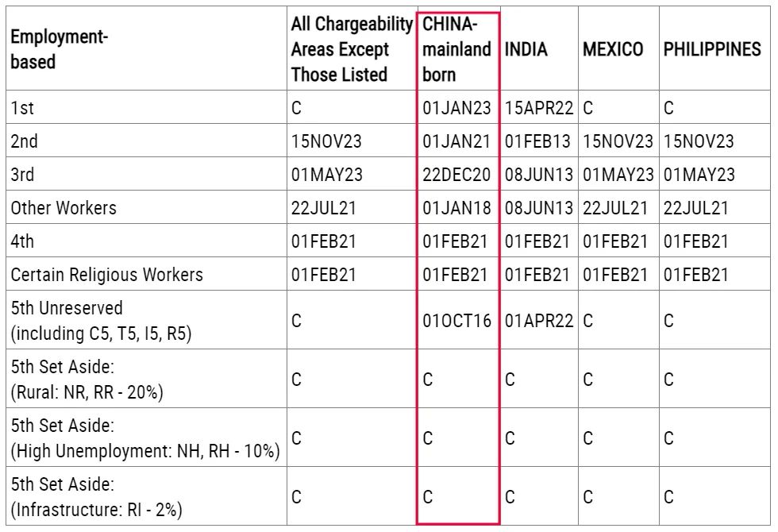Click the Other Workers row label
778x532 pixels.
[64, 208]
